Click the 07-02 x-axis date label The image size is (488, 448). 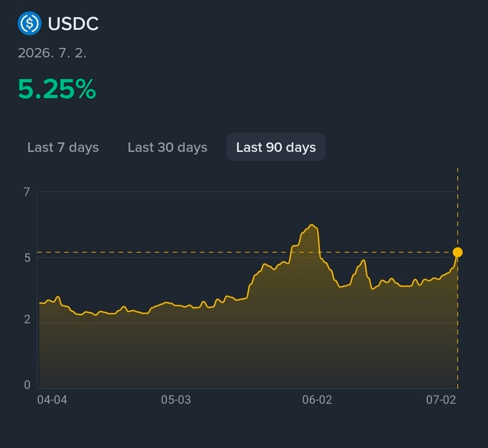441,400
